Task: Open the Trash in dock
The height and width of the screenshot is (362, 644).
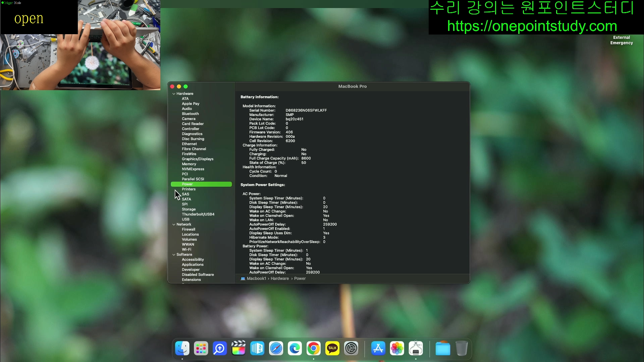Action: click(462, 349)
